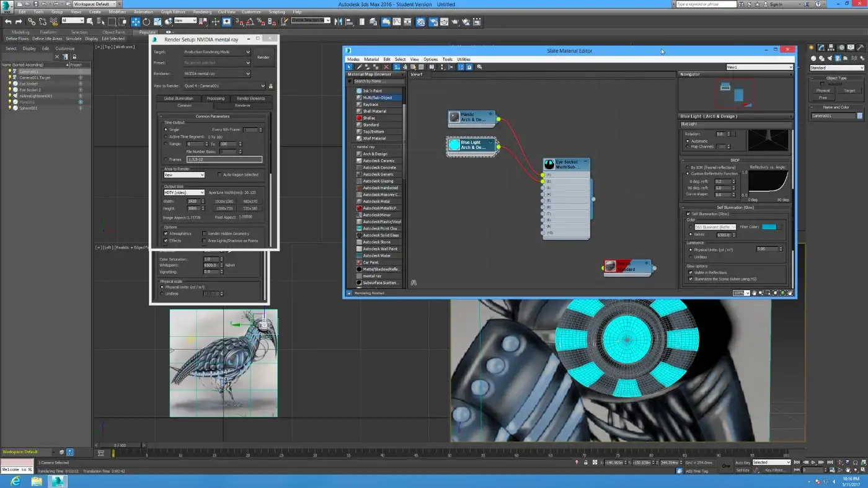
Task: Select the Active Time Segment option
Action: click(166, 136)
